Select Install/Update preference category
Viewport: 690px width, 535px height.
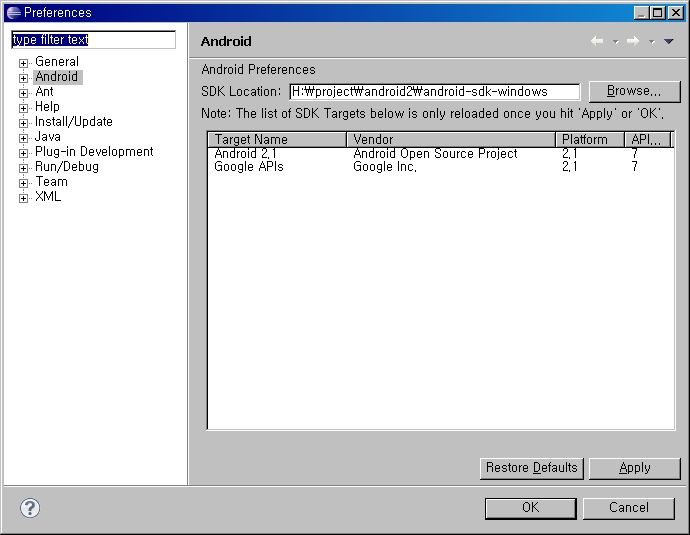(x=73, y=121)
